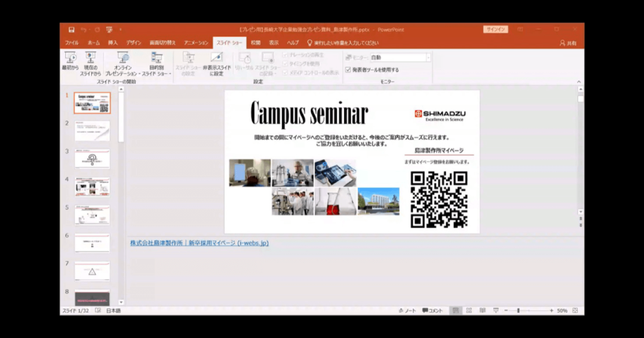Start show from current slide (現在のスライドから)
644x338 pixels.
point(91,64)
